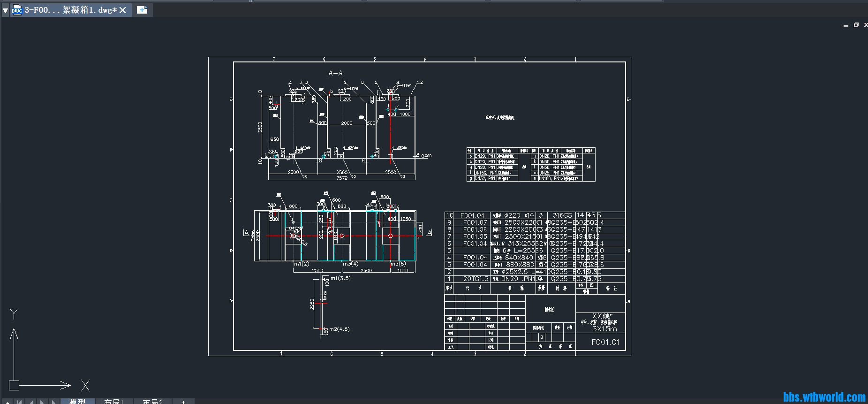Jump to the first layout tab
The height and width of the screenshot is (404, 868).
19,402
